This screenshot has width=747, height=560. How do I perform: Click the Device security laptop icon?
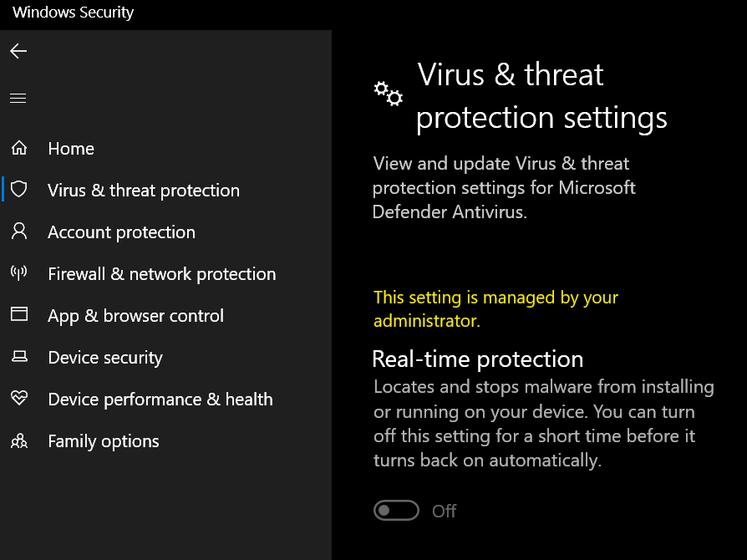(18, 358)
